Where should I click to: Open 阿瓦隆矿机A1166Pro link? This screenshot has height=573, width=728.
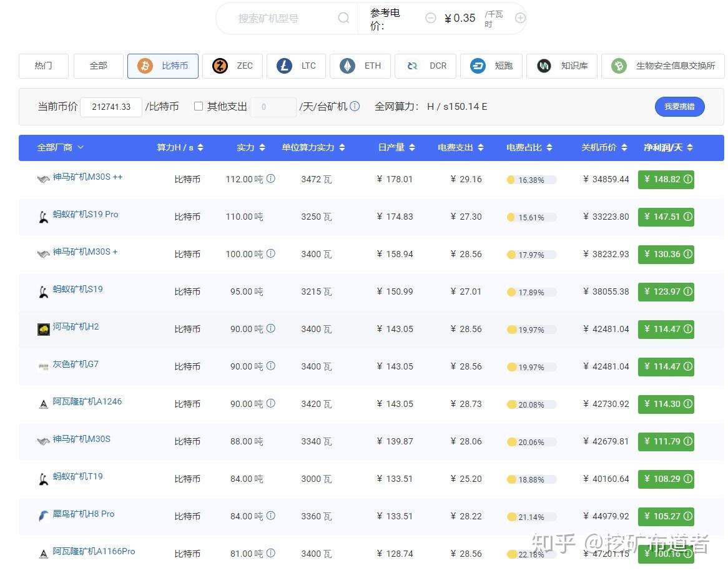[x=94, y=552]
